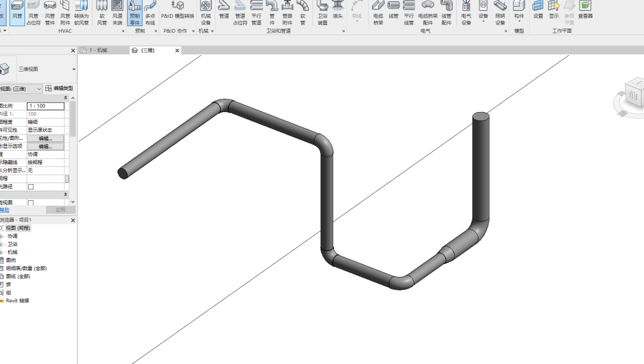Select the 线管配件 conduit fitting tool
The height and width of the screenshot is (364, 644).
click(x=447, y=13)
